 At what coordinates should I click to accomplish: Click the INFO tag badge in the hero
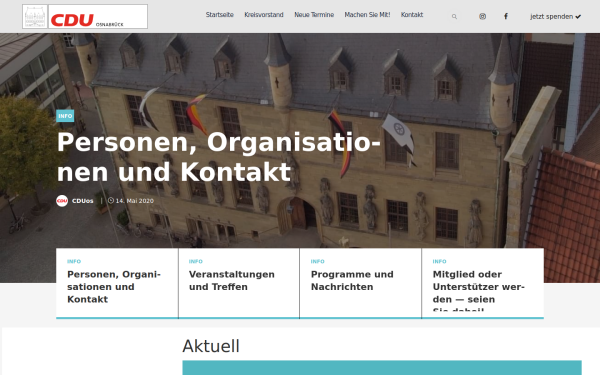point(65,116)
